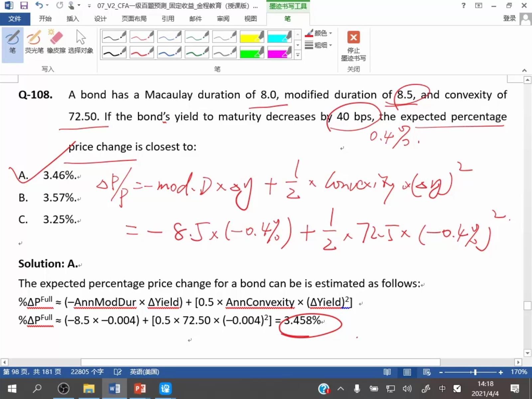Open Word help with the question mark
The width and height of the screenshot is (532, 399).
click(464, 5)
